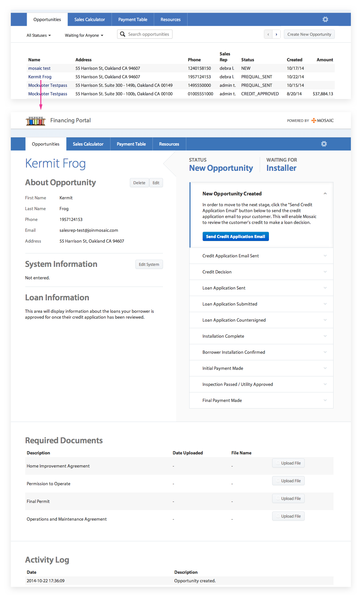Screen dimensions: 364x599
Task: Open the Kermit Frog opportunity link
Action: point(40,77)
